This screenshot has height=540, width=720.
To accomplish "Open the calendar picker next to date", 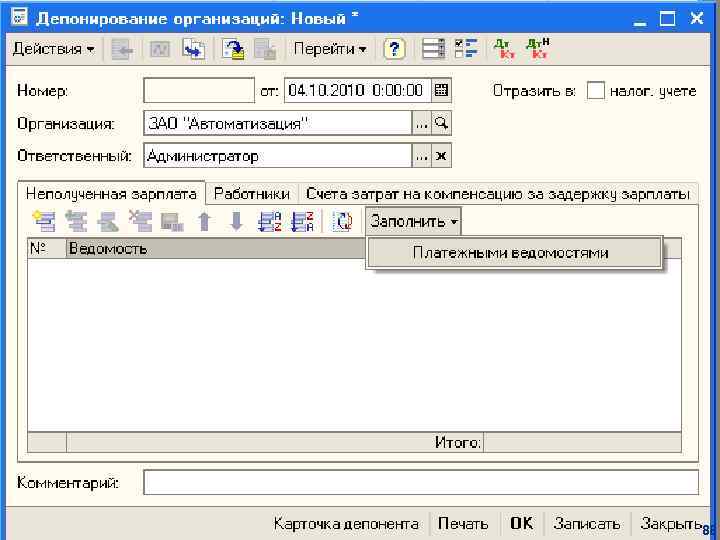I will (x=441, y=90).
